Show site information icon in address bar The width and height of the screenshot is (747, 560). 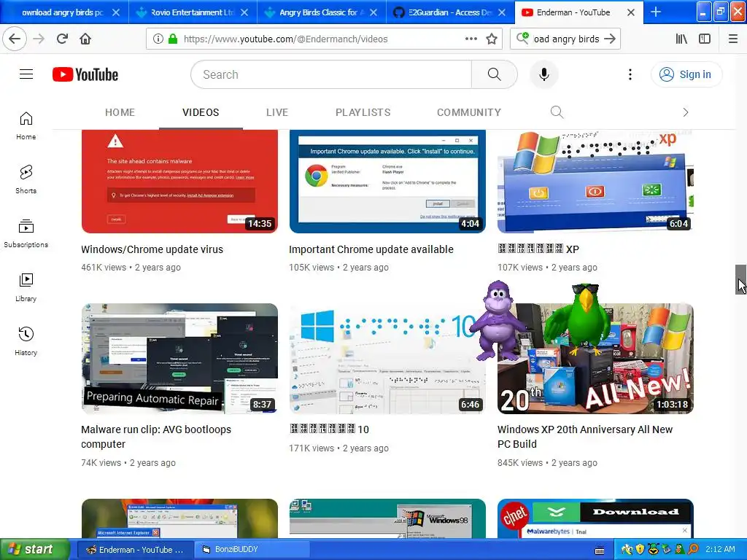pos(158,39)
